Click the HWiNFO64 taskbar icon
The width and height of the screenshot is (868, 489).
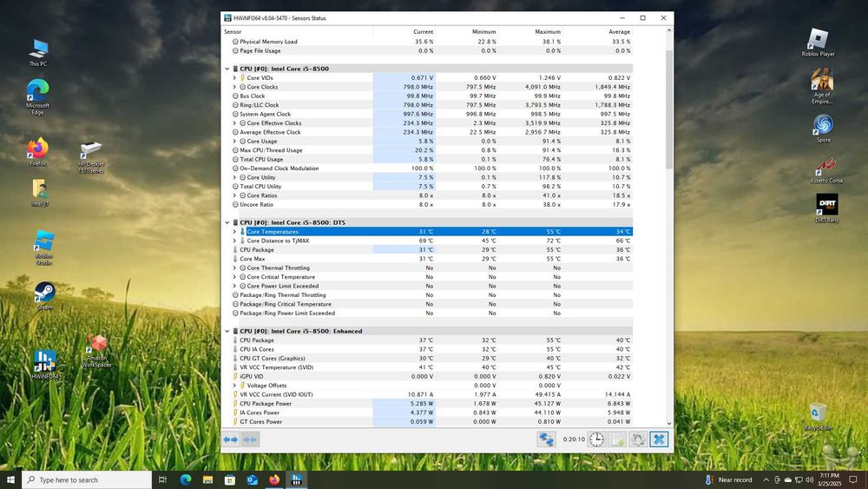(x=296, y=479)
